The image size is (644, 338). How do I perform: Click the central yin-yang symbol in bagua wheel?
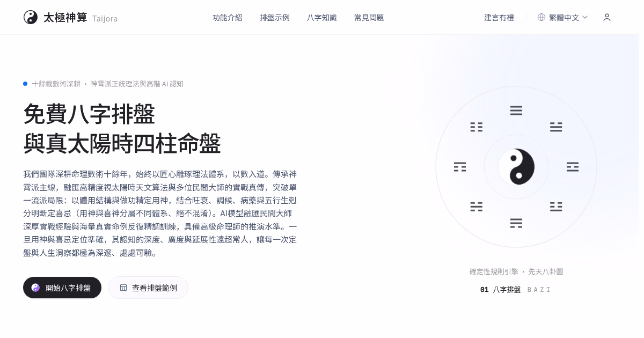click(516, 167)
